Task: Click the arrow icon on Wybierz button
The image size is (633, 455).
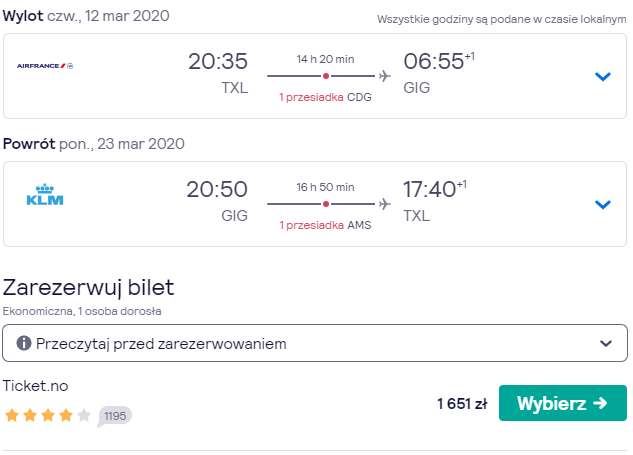Action: click(x=600, y=403)
